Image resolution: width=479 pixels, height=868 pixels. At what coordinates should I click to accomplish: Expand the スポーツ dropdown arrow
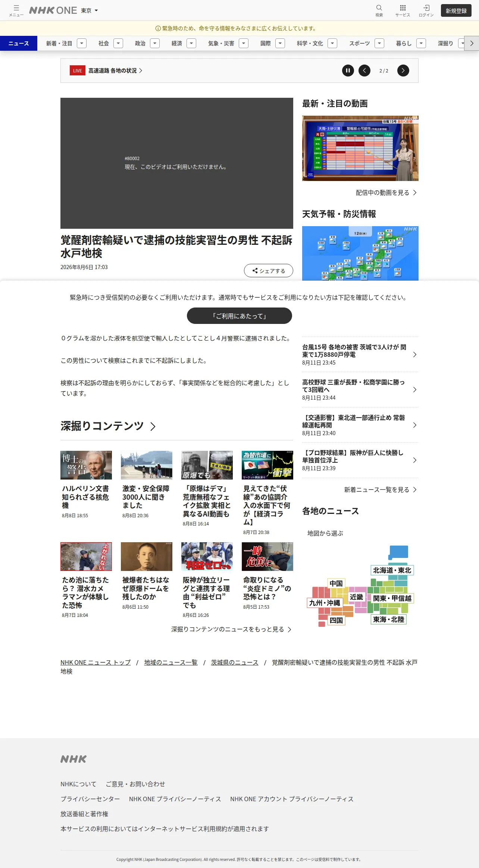click(379, 43)
